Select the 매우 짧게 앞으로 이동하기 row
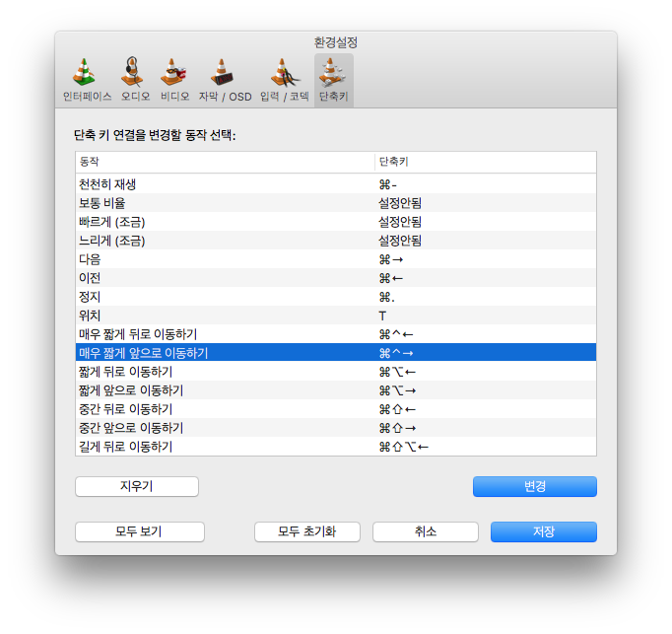 pos(336,353)
